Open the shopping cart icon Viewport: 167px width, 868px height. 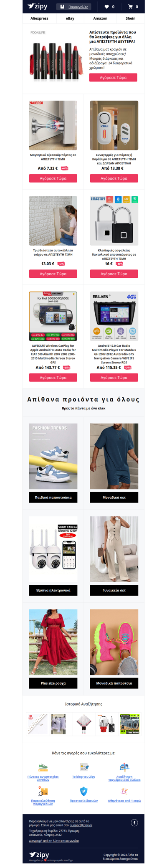pos(130,7)
